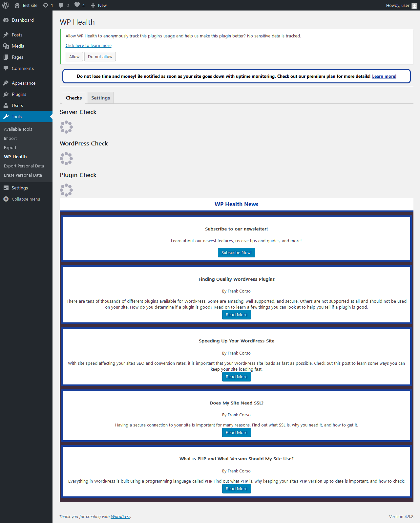Click the Server Check loading spinner
Screen dimensions: 420x523
click(x=66, y=127)
